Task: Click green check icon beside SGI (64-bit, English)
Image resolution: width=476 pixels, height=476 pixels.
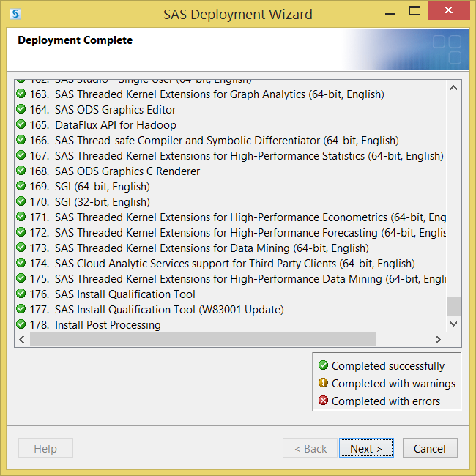Action: [x=21, y=186]
